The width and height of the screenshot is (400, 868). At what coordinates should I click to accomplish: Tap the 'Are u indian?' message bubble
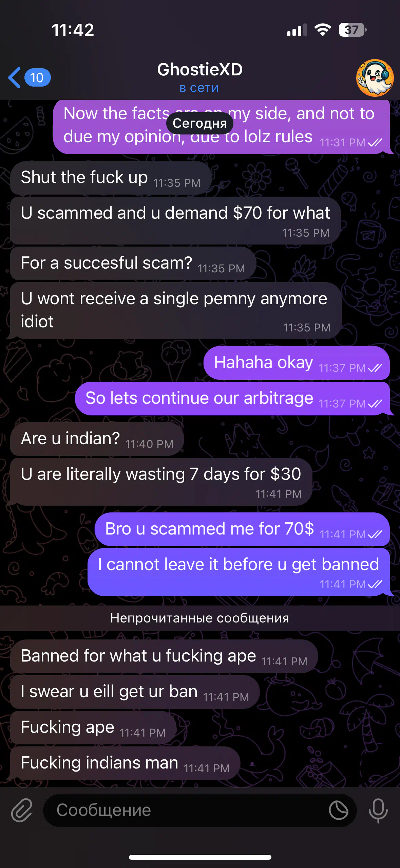(x=97, y=439)
